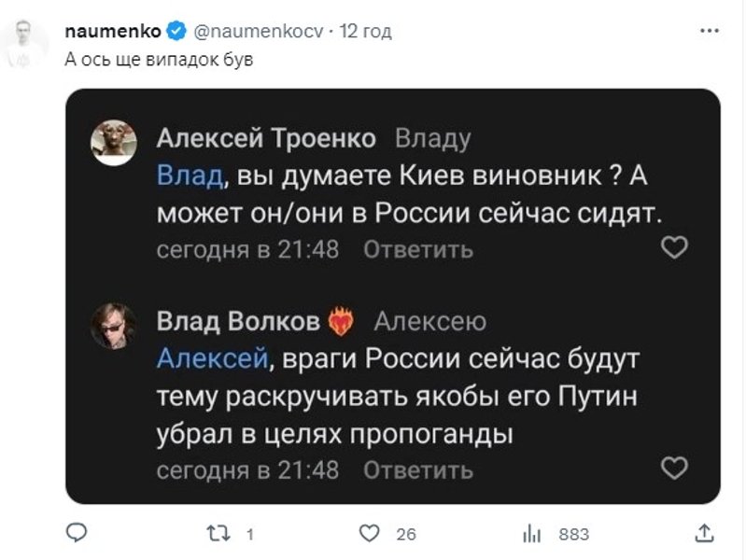
Task: Click Алексей Троенко's profile picture
Action: coord(113,144)
